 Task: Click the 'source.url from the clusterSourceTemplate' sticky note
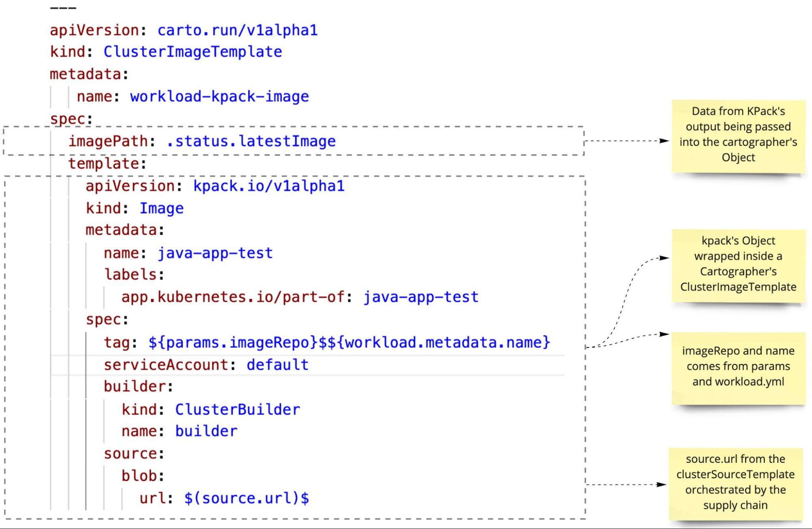pyautogui.click(x=735, y=482)
